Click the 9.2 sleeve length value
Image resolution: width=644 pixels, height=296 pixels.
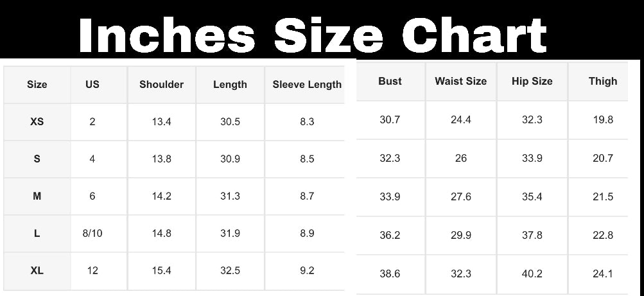[307, 271]
